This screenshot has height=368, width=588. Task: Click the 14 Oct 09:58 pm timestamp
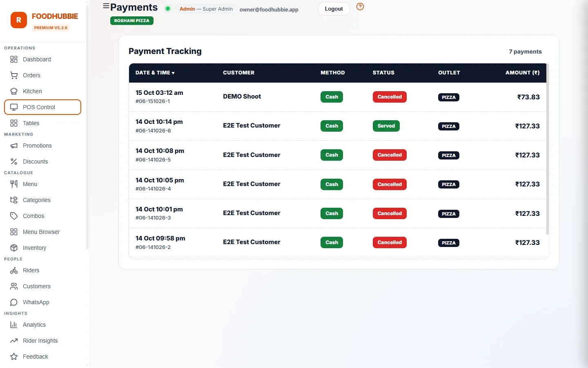pyautogui.click(x=160, y=238)
